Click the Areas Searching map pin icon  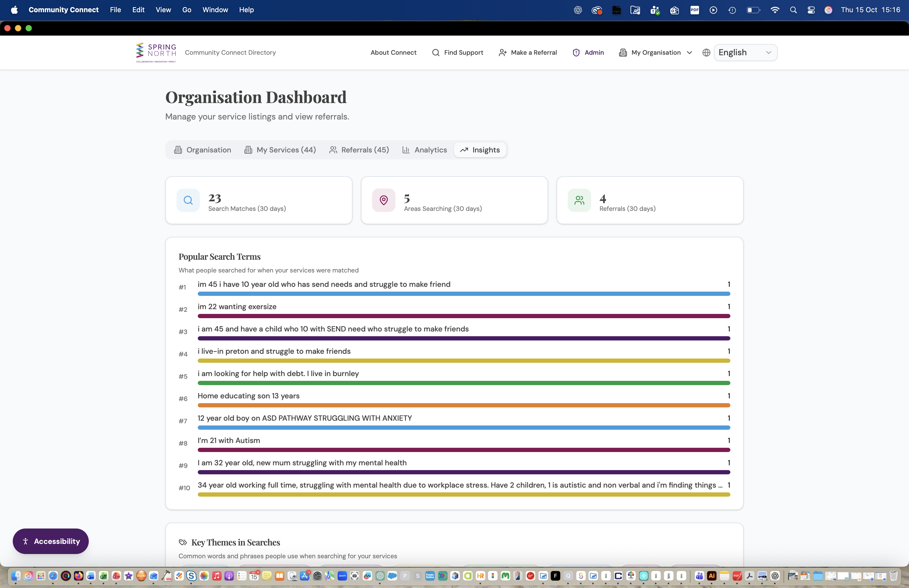384,200
